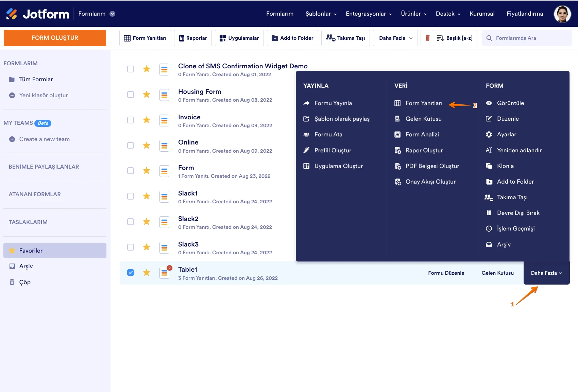Open the Daha Fazla toolbar dropdown
The image size is (578, 392).
(395, 38)
